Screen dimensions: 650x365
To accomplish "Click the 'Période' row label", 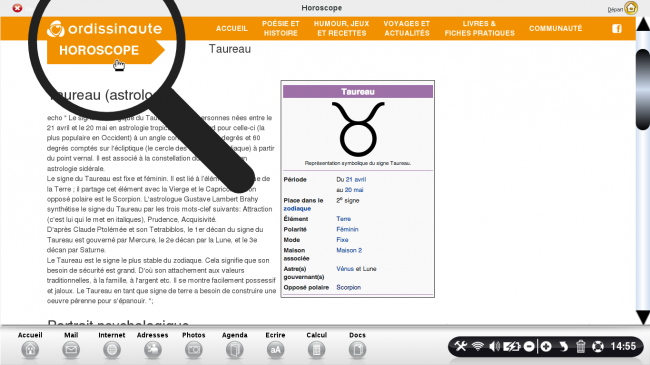I will point(295,180).
